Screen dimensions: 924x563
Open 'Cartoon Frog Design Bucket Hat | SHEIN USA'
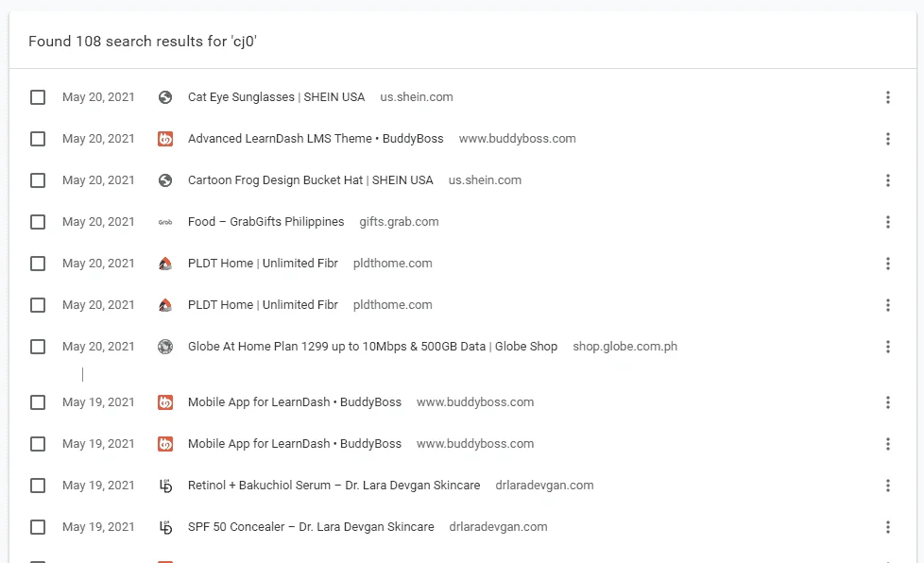[311, 180]
